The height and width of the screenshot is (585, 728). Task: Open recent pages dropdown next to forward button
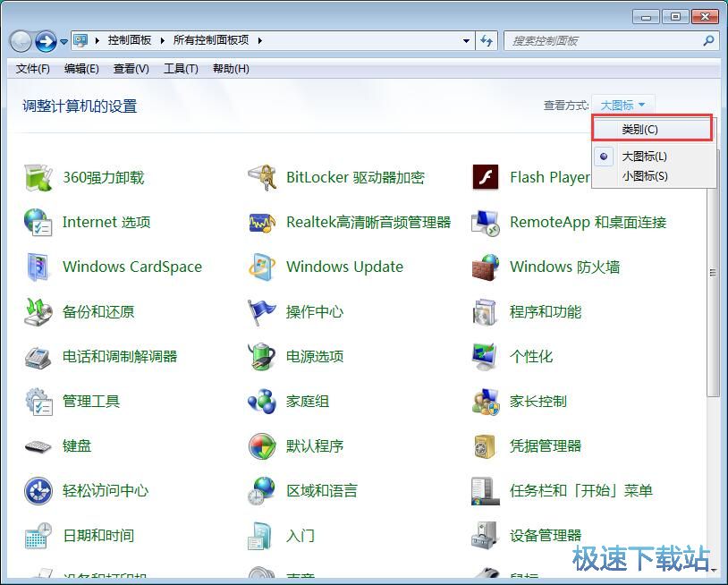[x=64, y=42]
